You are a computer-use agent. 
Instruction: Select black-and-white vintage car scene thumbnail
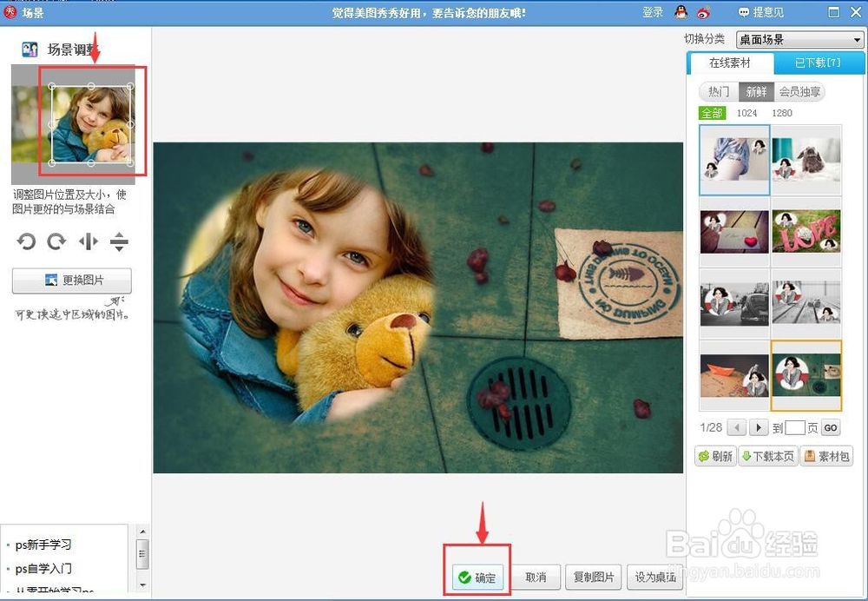tap(734, 304)
